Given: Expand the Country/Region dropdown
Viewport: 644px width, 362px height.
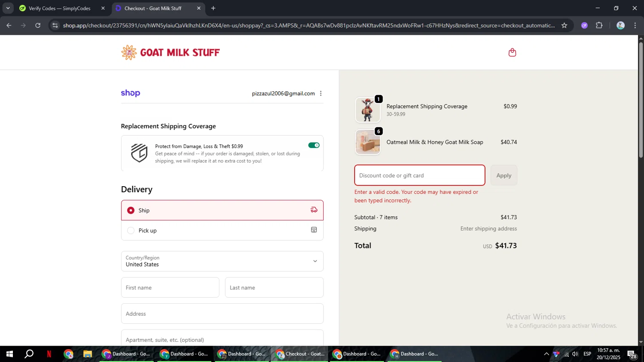Looking at the screenshot, I should [x=222, y=261].
